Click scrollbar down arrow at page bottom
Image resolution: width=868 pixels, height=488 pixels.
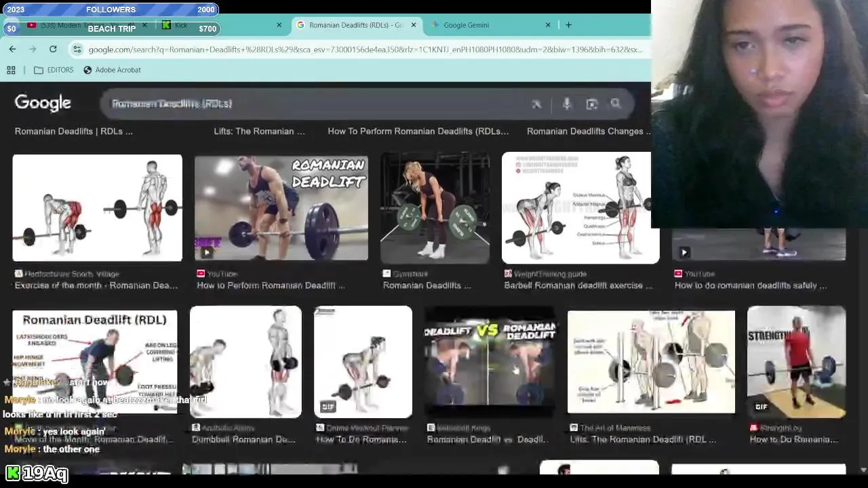pos(863,470)
